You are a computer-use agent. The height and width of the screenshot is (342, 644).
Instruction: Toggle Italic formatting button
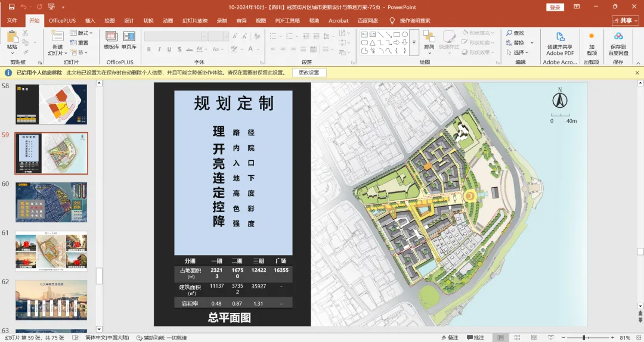click(159, 49)
